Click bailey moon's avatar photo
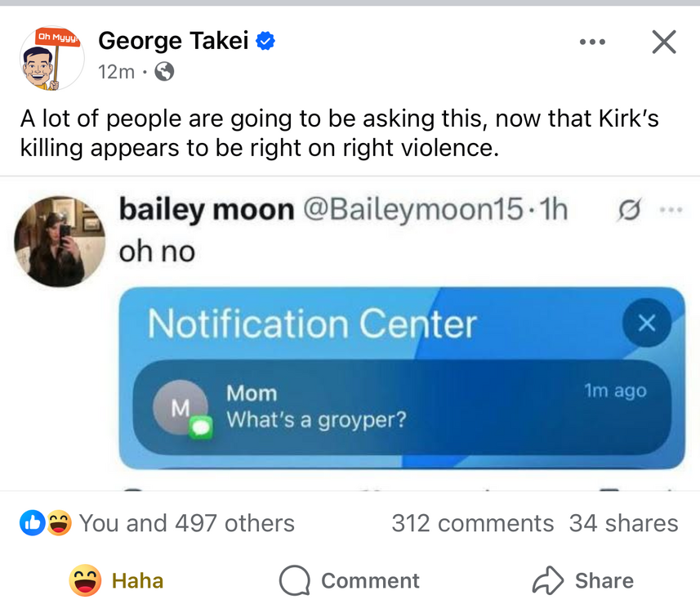 coord(60,241)
